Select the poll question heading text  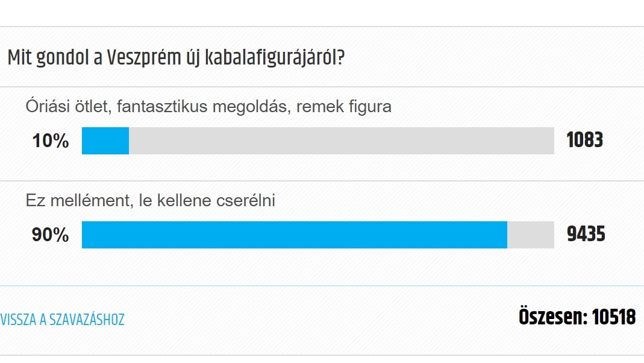[x=176, y=57]
